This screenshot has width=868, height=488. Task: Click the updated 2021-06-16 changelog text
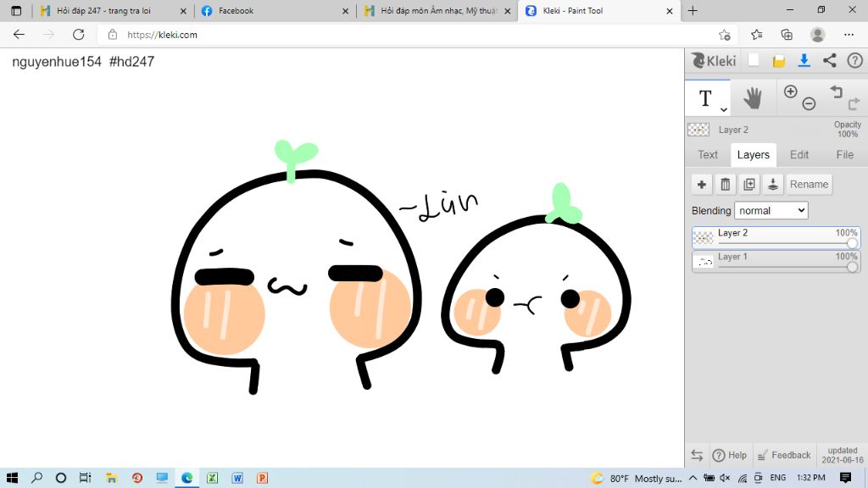pyautogui.click(x=842, y=455)
